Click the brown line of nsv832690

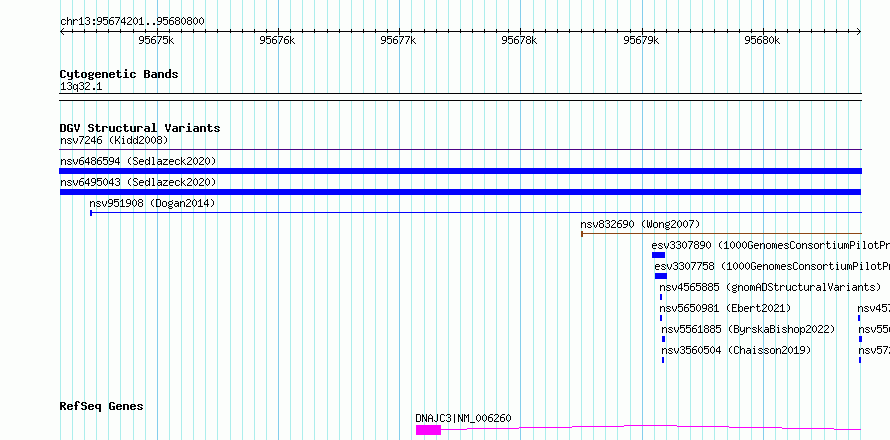pyautogui.click(x=722, y=233)
